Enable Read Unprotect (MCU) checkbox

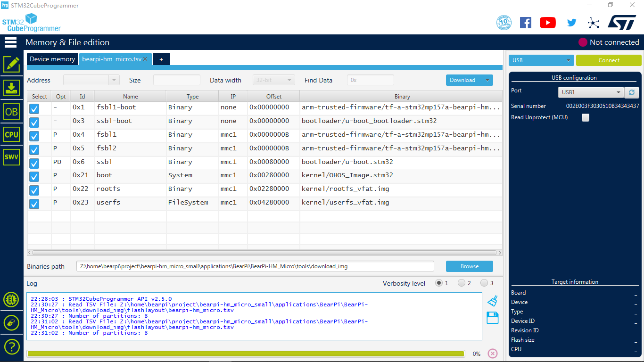pyautogui.click(x=586, y=118)
